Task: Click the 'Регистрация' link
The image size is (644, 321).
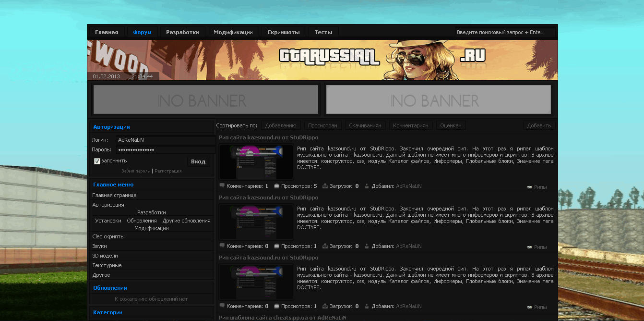Action: pyautogui.click(x=168, y=171)
